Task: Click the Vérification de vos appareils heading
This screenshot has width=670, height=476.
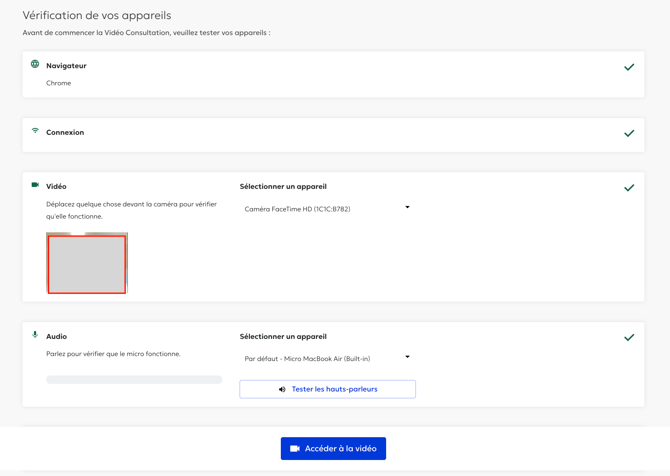Action: point(97,16)
